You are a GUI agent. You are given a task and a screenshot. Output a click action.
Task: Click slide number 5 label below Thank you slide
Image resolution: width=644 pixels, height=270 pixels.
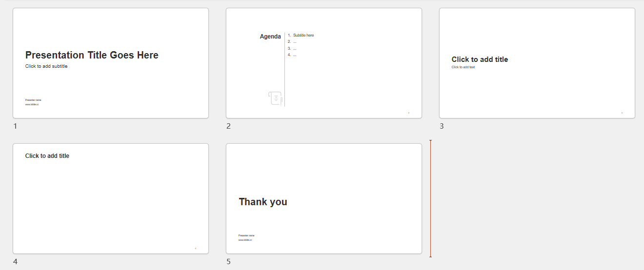coord(228,261)
